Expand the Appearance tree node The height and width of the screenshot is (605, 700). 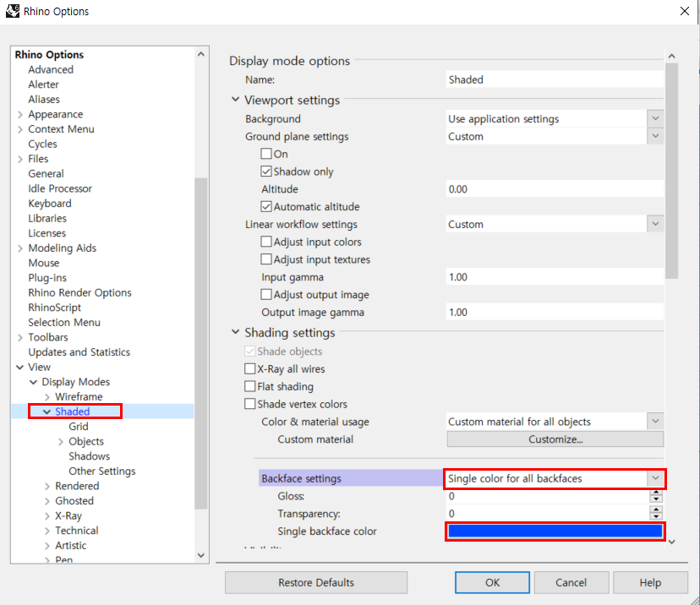(20, 115)
